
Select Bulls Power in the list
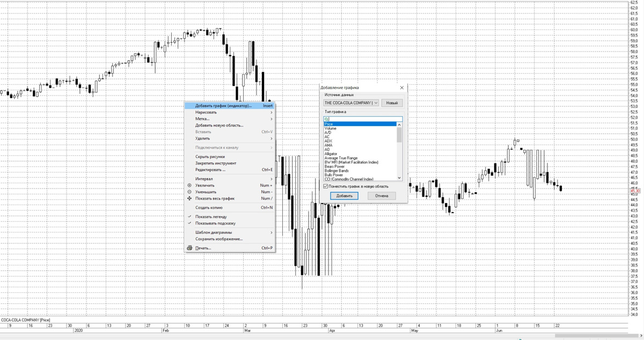pyautogui.click(x=360, y=175)
